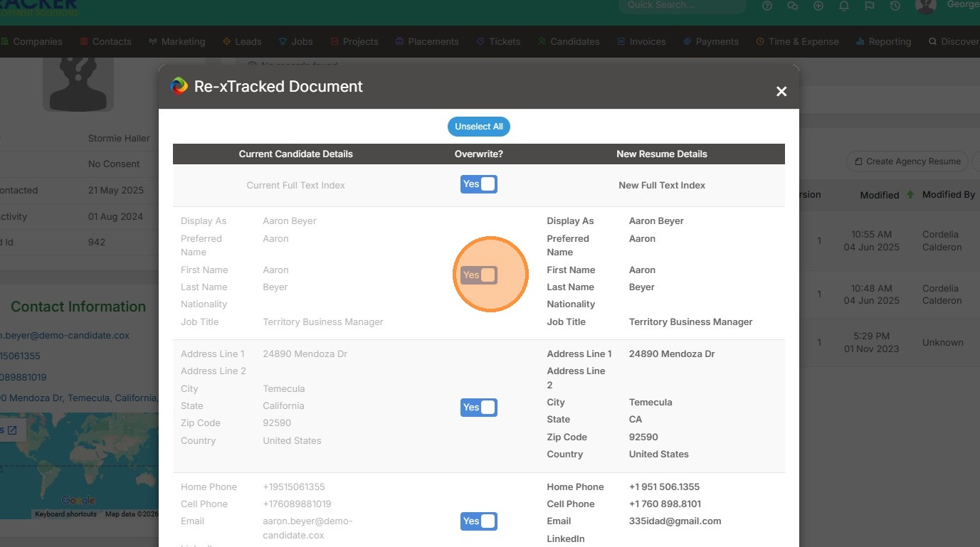Click the Unselect All button
The height and width of the screenshot is (547, 980).
point(479,127)
